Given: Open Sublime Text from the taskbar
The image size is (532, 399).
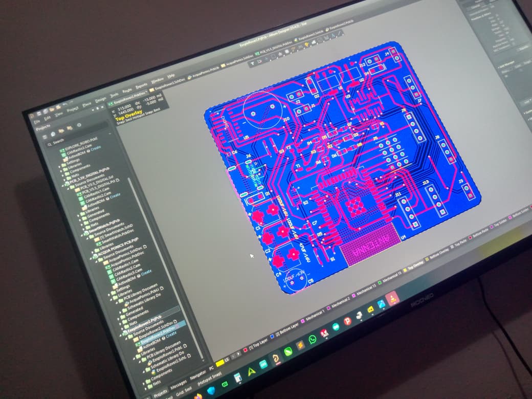Looking at the screenshot, I should coord(301,346).
